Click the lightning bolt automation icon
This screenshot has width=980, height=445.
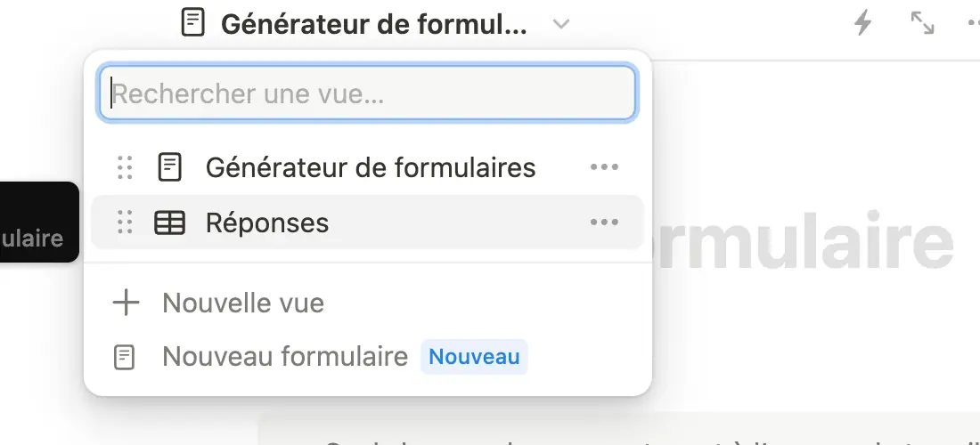point(862,24)
